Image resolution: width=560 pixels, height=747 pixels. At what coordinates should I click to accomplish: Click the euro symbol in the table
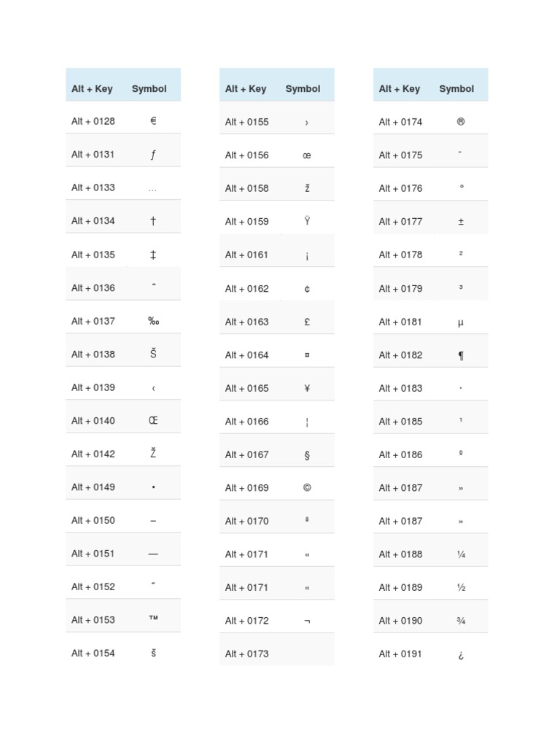pos(153,121)
